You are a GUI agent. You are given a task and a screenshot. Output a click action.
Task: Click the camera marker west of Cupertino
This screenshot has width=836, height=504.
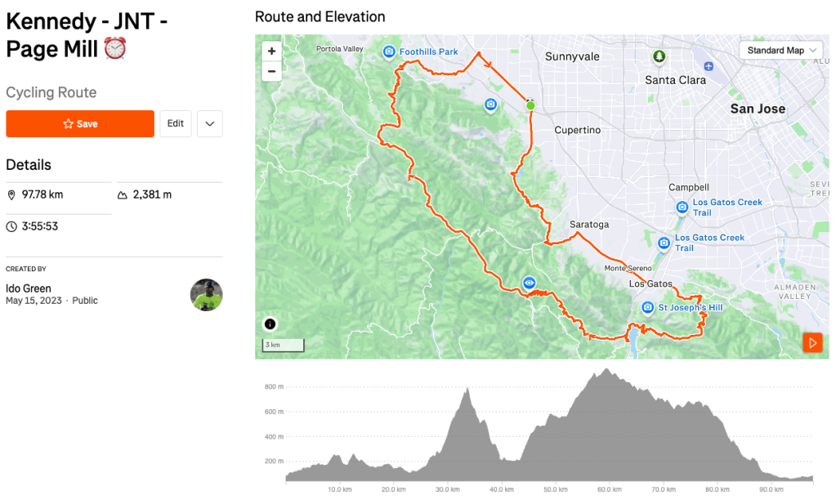point(490,104)
